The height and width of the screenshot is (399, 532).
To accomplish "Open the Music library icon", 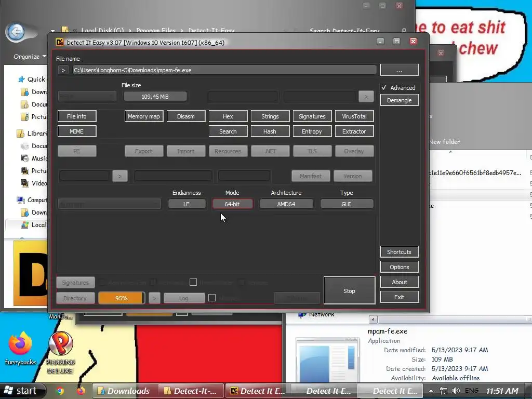I will coord(25,158).
